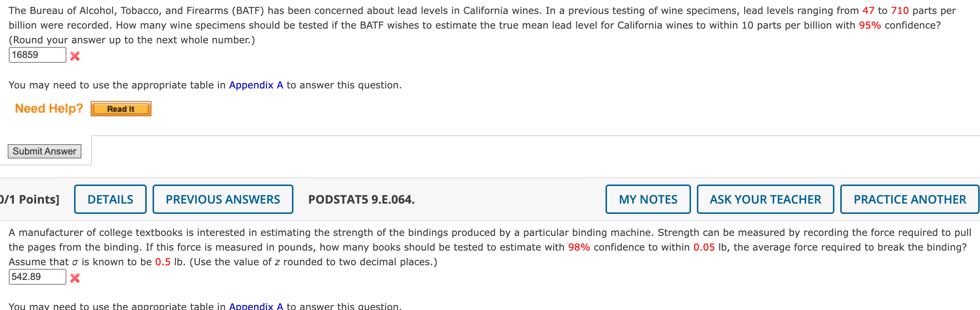980x310 pixels.
Task: Click the Need Help? label
Action: click(49, 108)
